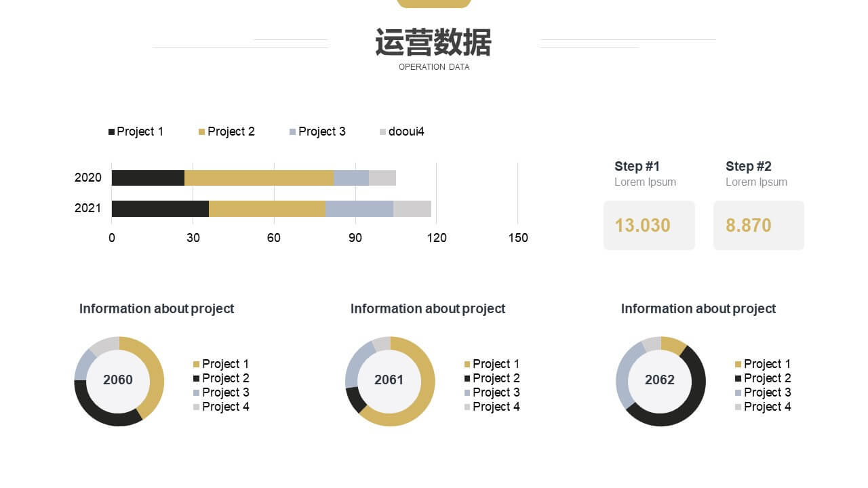Click the 90 axis value
Screen dimensions: 868x488
tap(355, 238)
